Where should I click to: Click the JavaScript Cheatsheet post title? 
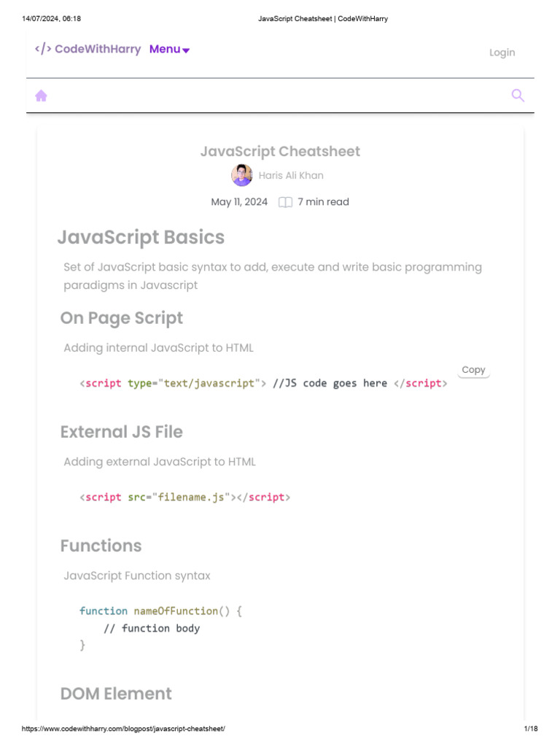280,151
